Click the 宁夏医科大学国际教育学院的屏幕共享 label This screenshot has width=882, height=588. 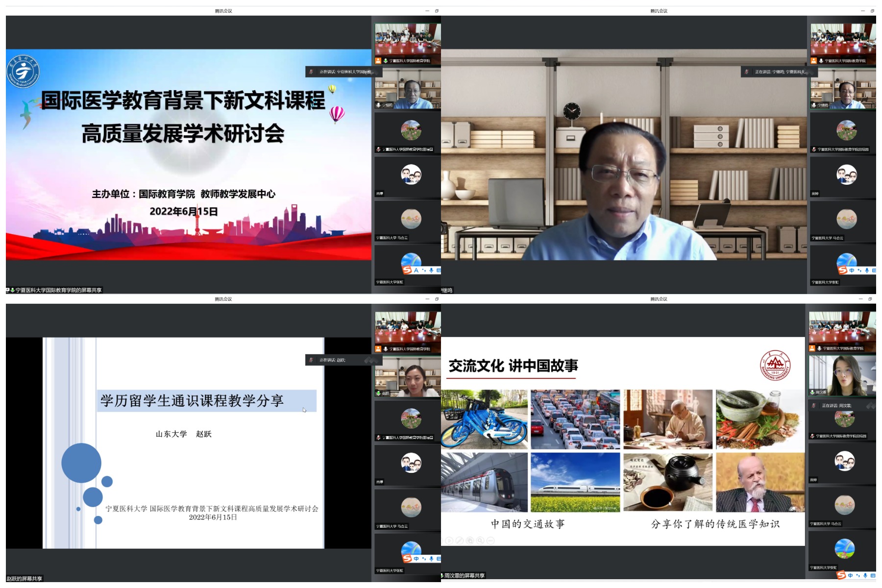tap(58, 290)
